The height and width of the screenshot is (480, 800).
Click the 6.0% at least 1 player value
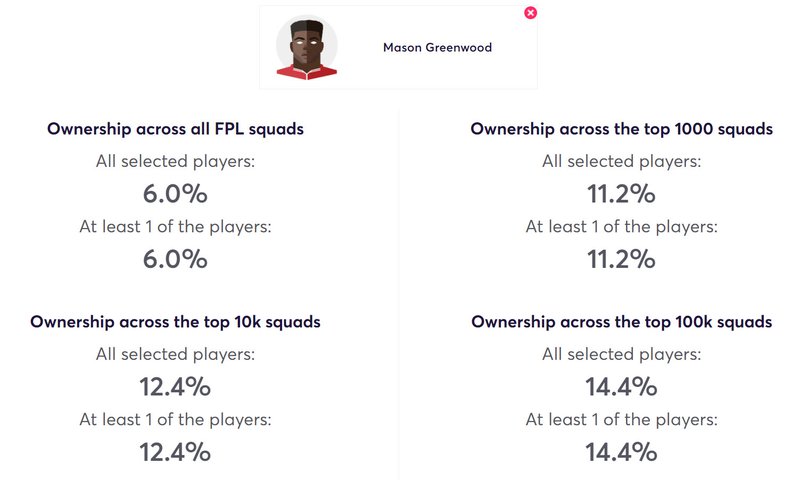click(175, 259)
